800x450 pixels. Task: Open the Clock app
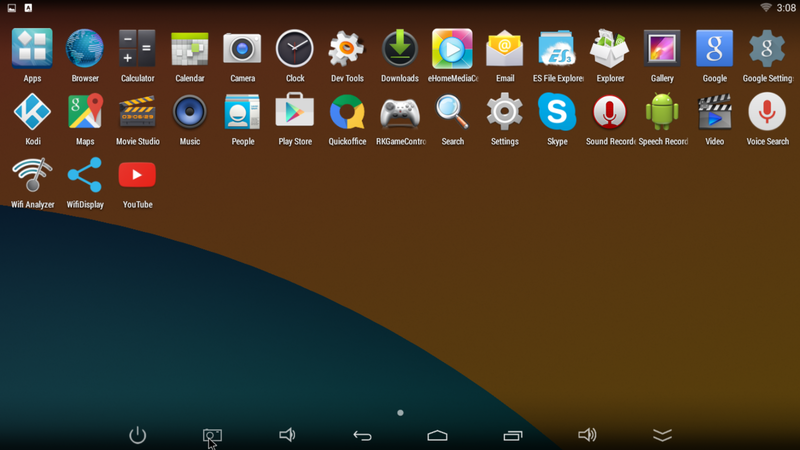295,49
